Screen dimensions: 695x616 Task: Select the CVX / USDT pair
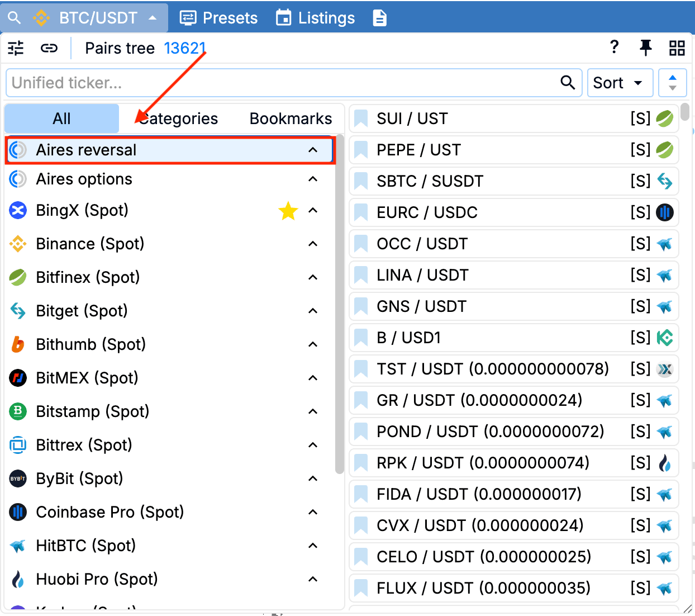click(x=514, y=525)
